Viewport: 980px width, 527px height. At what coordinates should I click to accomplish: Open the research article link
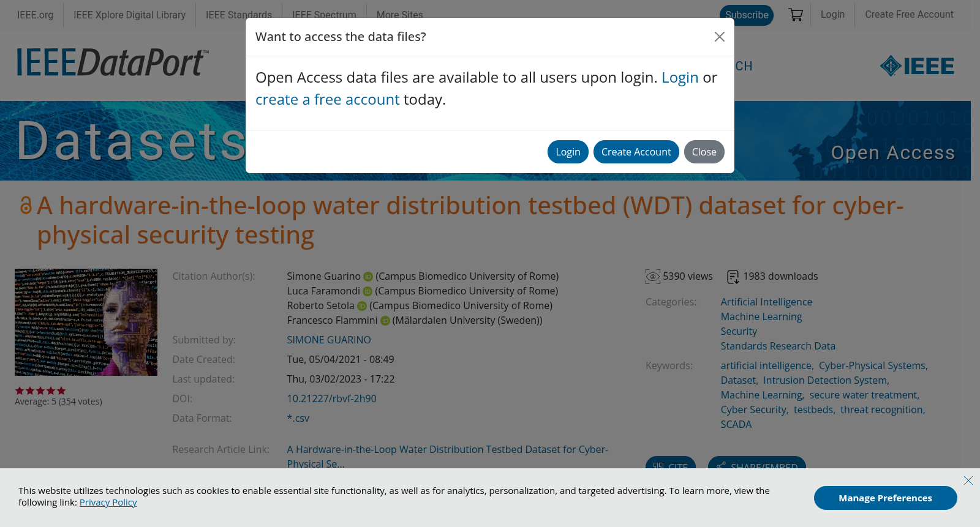coord(447,457)
